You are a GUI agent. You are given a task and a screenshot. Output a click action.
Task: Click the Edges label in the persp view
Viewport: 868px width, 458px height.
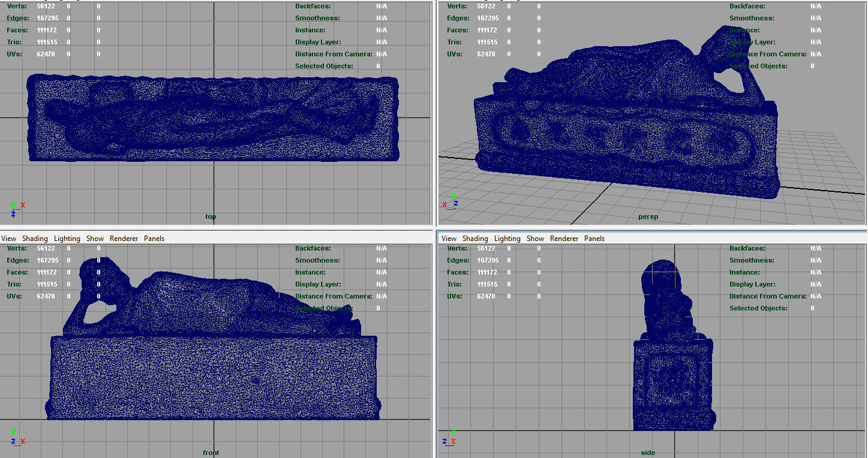click(x=458, y=18)
